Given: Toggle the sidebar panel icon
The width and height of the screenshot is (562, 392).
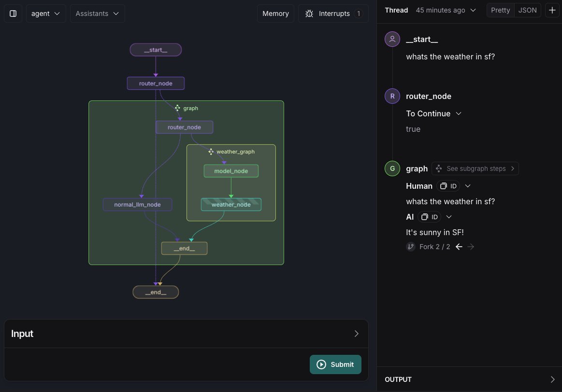Looking at the screenshot, I should click(x=13, y=14).
